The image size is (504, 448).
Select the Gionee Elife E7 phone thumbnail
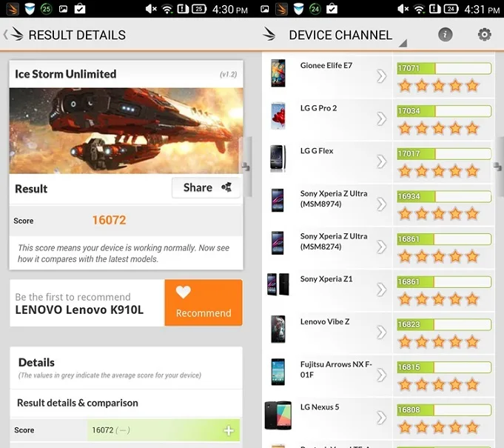click(x=278, y=73)
